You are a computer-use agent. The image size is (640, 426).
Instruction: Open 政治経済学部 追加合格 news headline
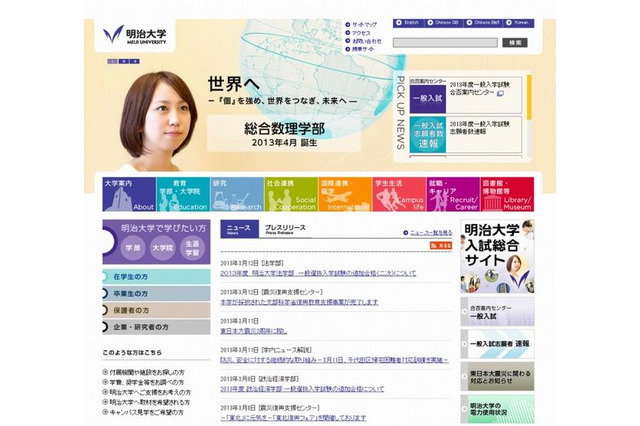tap(302, 389)
